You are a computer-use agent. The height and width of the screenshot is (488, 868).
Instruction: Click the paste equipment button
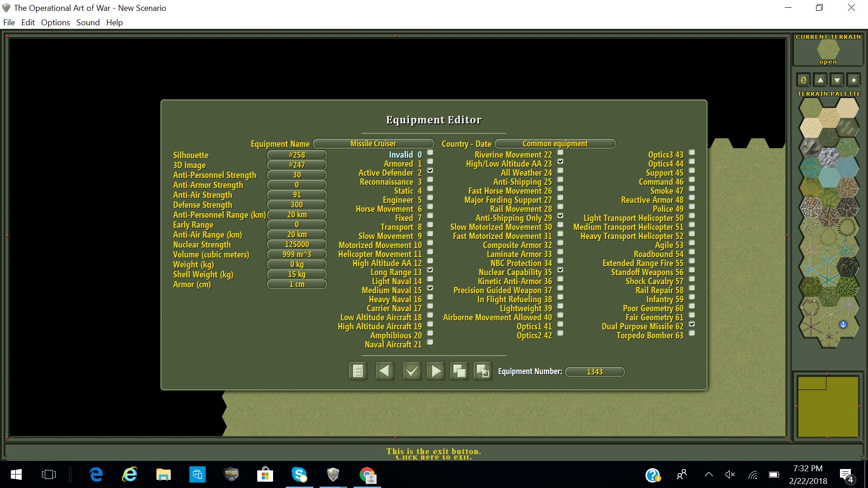click(x=483, y=371)
